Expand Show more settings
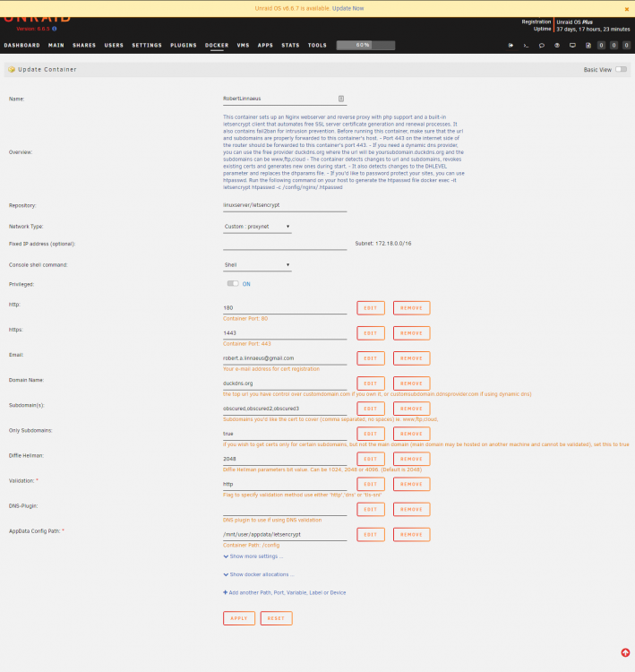This screenshot has width=635, height=672. pyautogui.click(x=253, y=556)
